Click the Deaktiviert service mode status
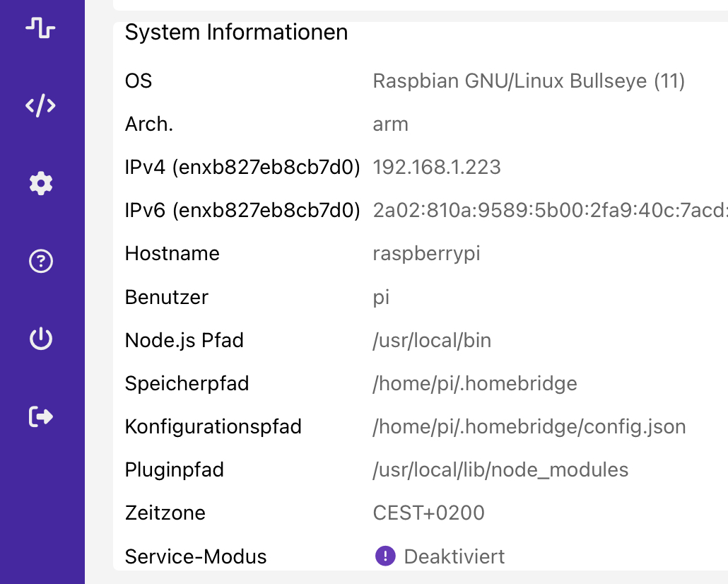 [454, 556]
